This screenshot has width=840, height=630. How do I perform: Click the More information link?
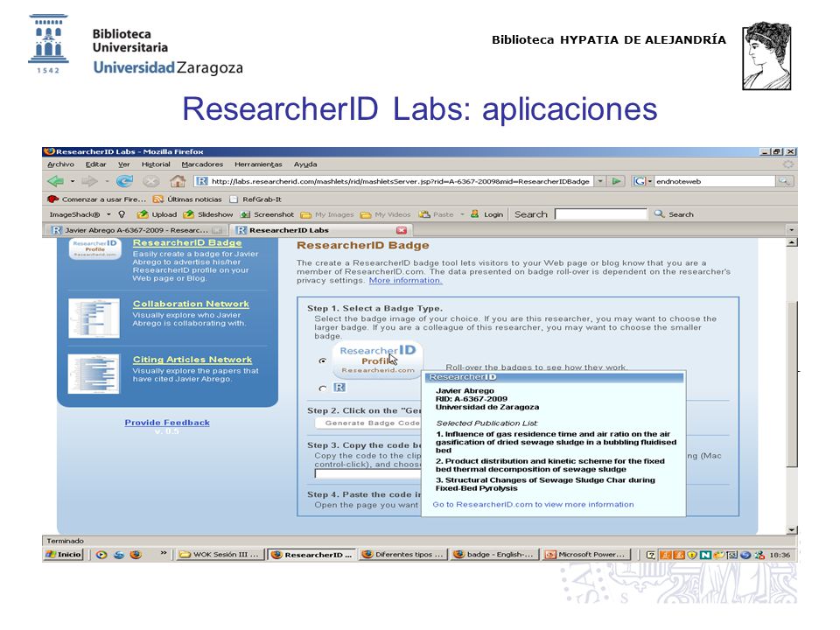tap(405, 281)
